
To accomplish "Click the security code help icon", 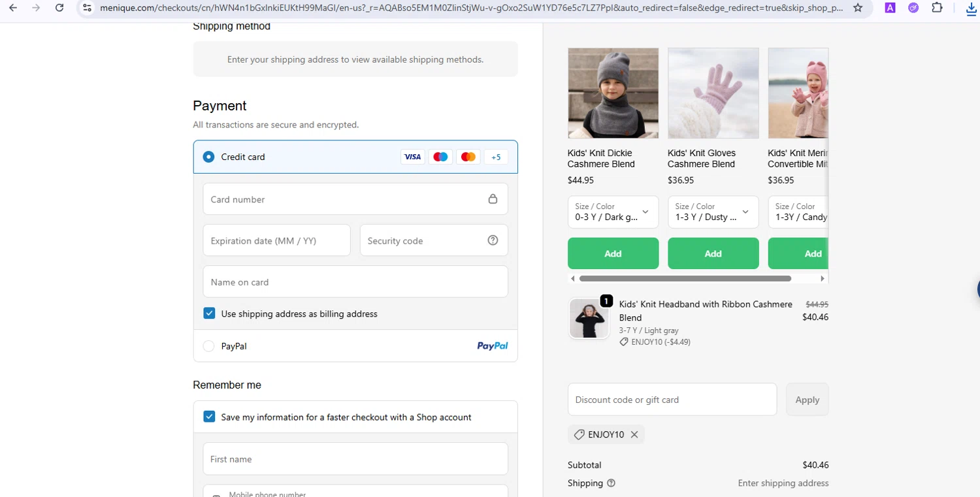I will 493,240.
